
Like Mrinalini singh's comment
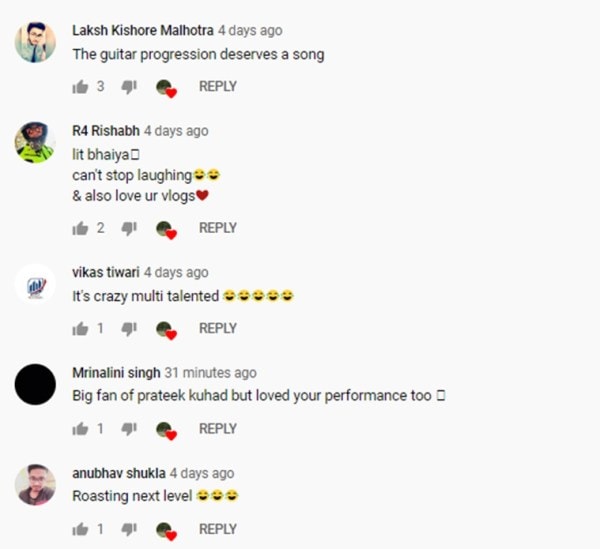pos(81,429)
